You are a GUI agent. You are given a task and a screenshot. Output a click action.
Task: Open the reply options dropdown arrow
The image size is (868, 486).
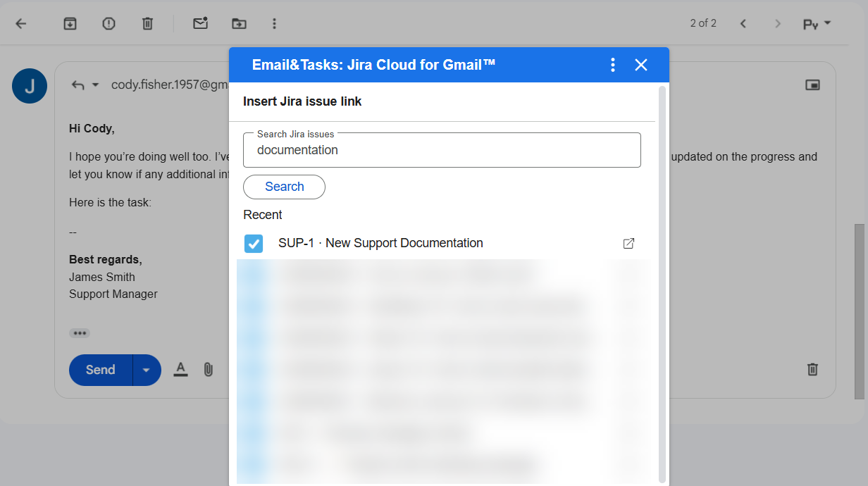[x=96, y=84]
